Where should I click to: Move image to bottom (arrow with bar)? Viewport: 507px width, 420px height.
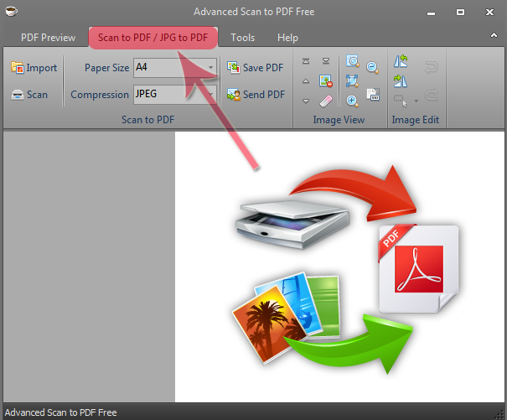[326, 61]
